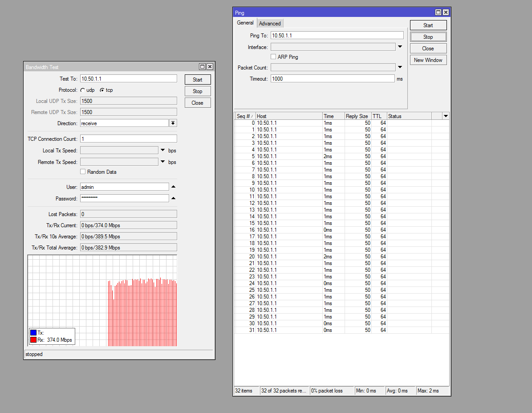Open the Direction dropdown
The height and width of the screenshot is (413, 532).
[x=173, y=123]
